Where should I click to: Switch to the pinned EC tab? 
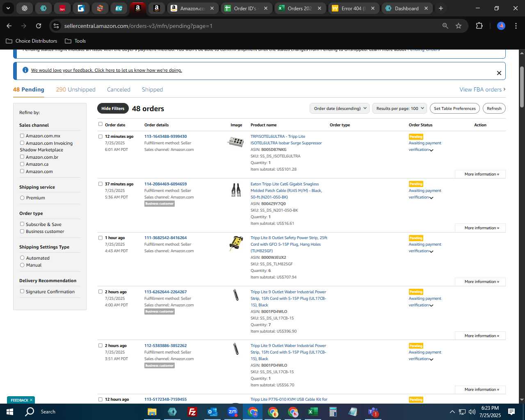119,8
